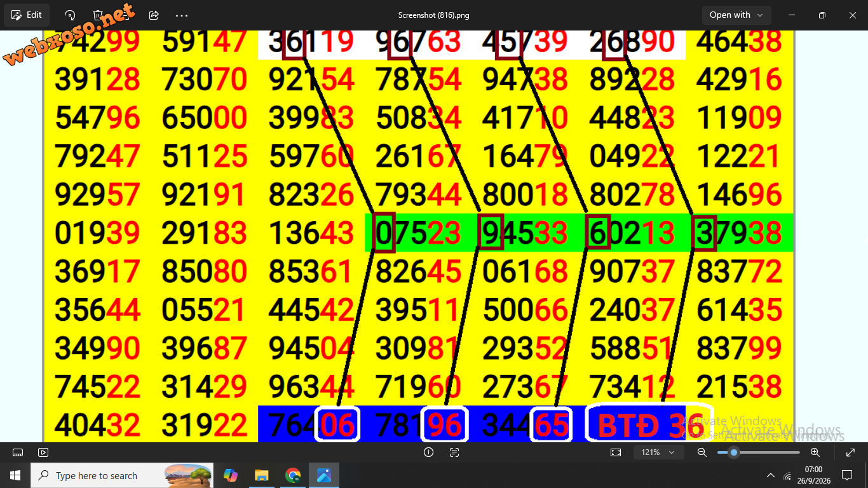
Task: Open the network Wi-Fi tray icon
Action: [x=788, y=475]
